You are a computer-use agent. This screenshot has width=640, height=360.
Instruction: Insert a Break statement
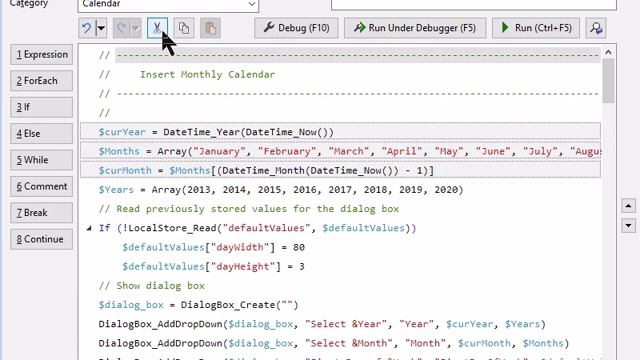click(x=42, y=213)
